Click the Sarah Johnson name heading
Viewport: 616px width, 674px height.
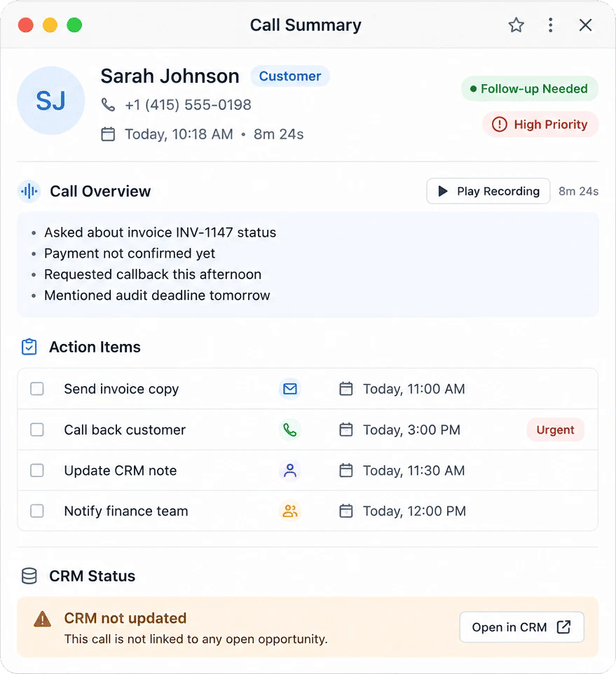(x=170, y=76)
